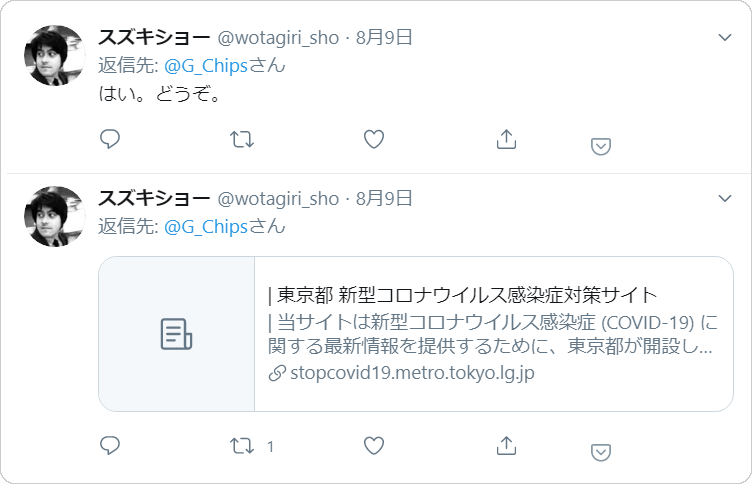Open @G_Chips profile from second tweet
This screenshot has height=484, width=752.
[x=206, y=227]
